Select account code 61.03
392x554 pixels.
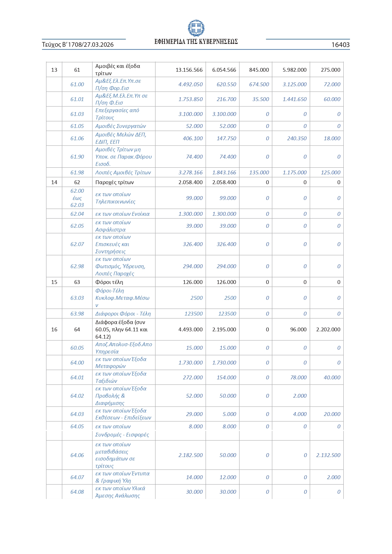[77, 114]
